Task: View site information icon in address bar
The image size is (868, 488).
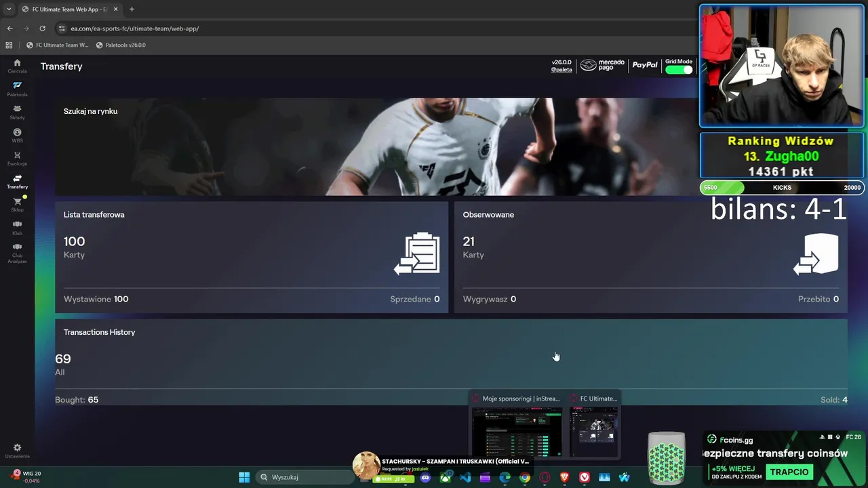Action: point(62,28)
